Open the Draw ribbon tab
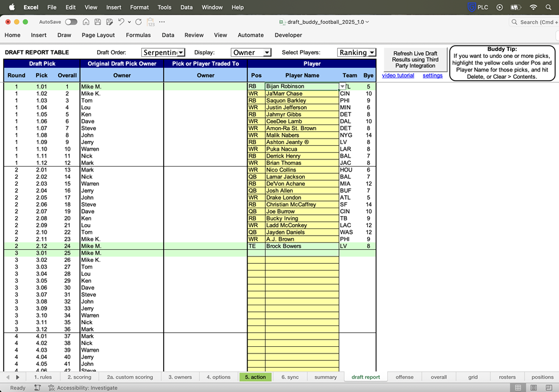 (64, 35)
